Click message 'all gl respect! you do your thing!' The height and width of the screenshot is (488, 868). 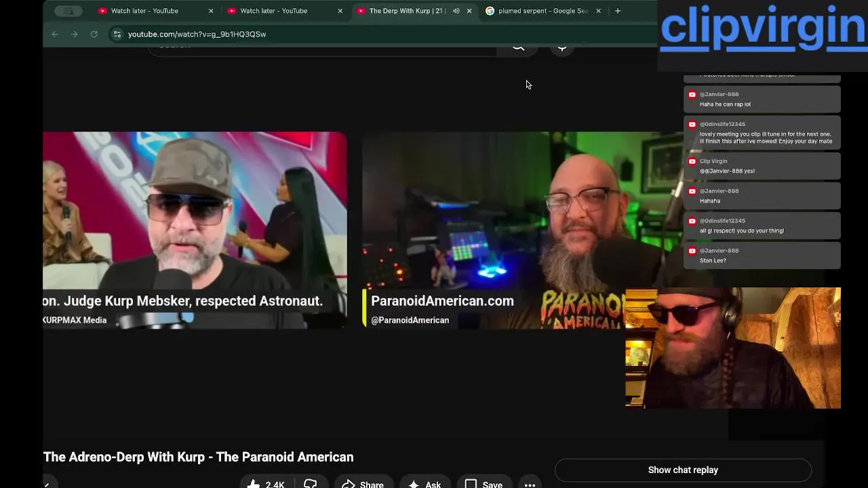pos(742,230)
